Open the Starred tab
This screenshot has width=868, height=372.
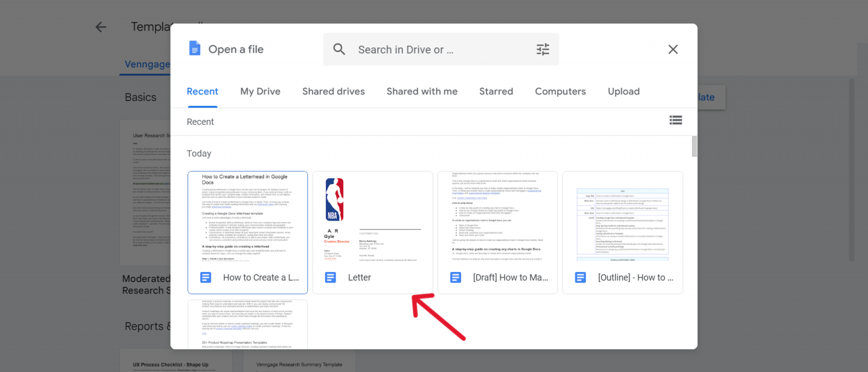496,91
